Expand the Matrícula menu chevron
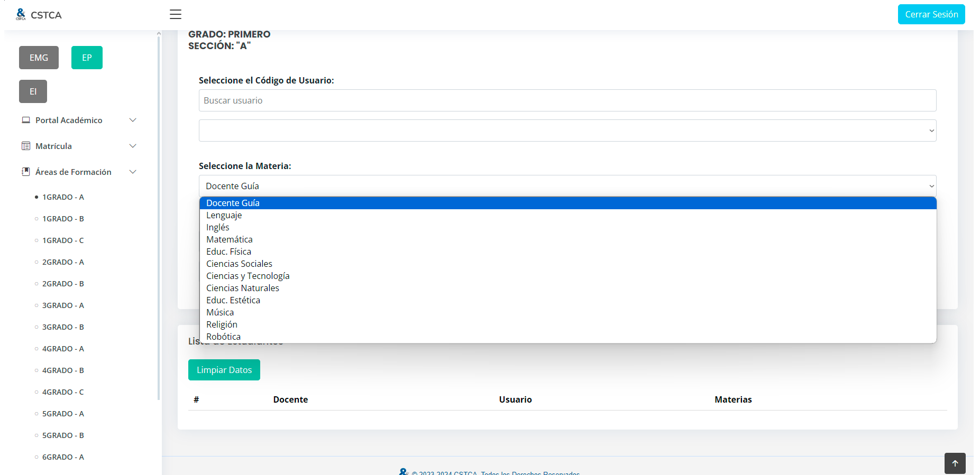 133,146
